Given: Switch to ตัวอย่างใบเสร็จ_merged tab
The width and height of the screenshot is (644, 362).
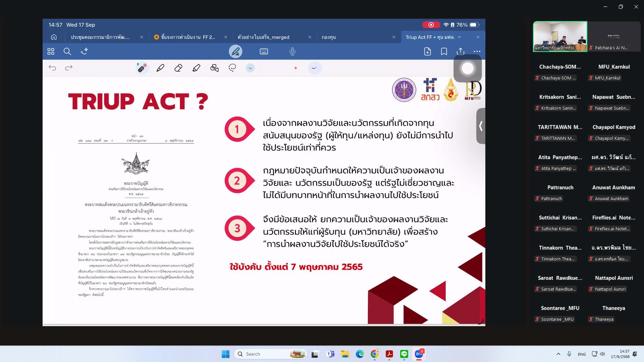Looking at the screenshot, I should pos(263,37).
